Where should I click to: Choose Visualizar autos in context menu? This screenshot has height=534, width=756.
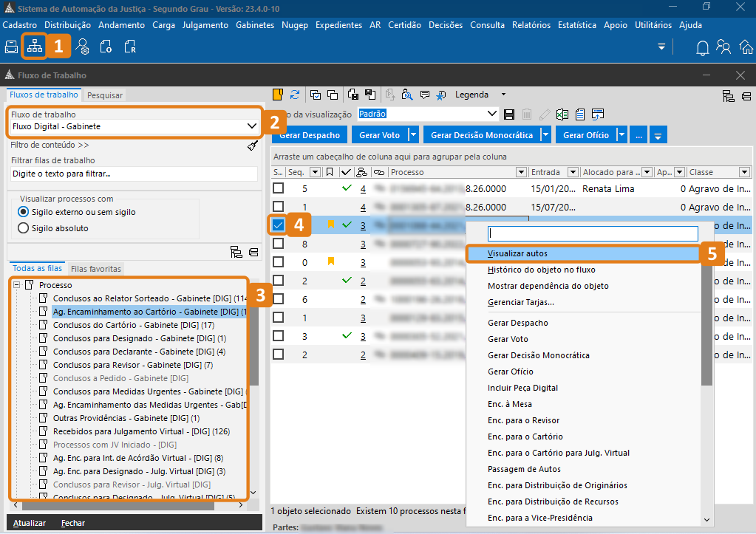click(x=517, y=253)
